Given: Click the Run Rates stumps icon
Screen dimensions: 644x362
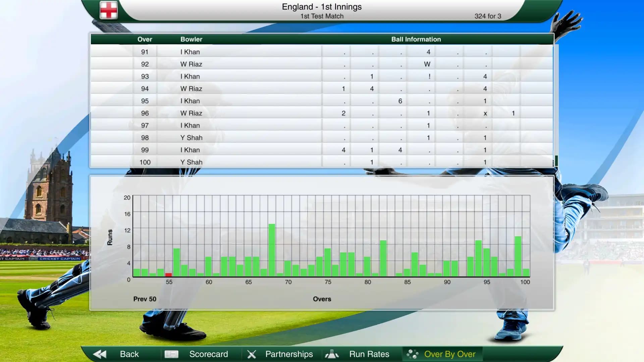Looking at the screenshot, I should click(332, 354).
